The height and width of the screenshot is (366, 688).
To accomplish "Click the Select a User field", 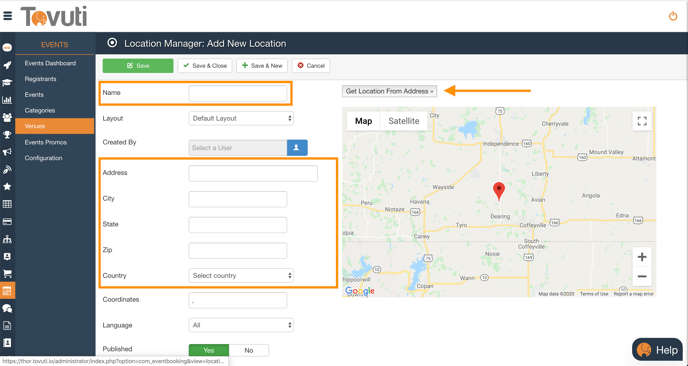I will (x=238, y=148).
